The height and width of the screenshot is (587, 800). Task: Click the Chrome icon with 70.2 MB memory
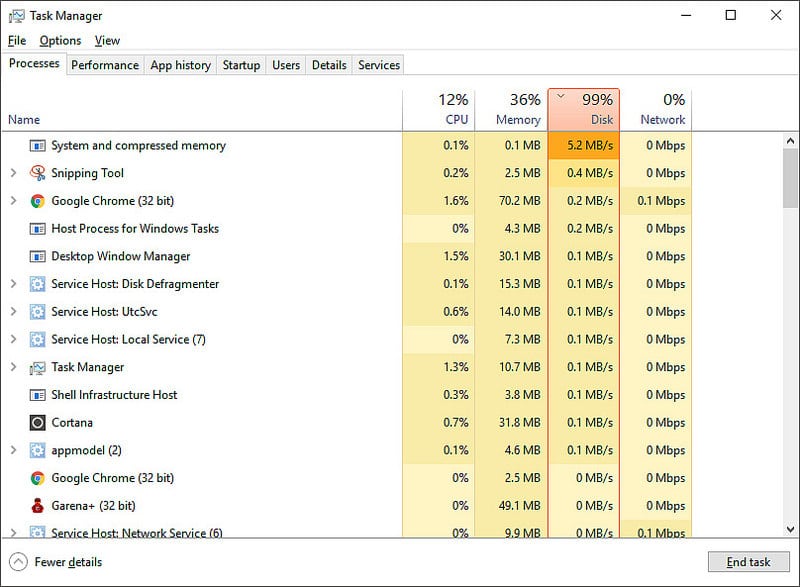[x=37, y=201]
